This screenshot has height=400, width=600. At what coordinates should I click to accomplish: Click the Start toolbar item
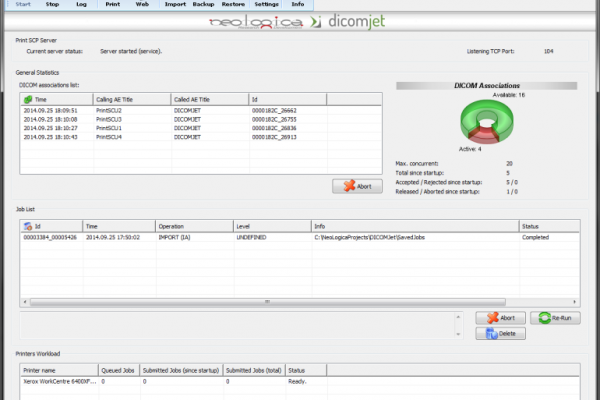pyautogui.click(x=22, y=5)
